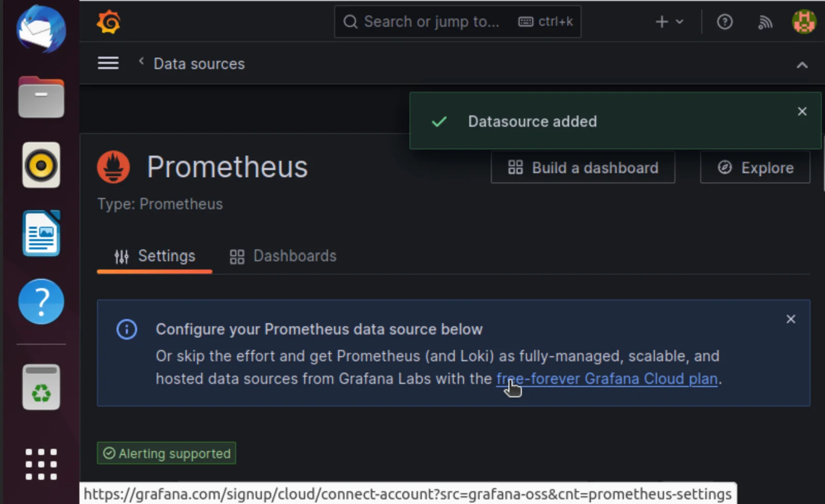Click the Alerting supported badge
825x504 pixels.
pyautogui.click(x=167, y=453)
